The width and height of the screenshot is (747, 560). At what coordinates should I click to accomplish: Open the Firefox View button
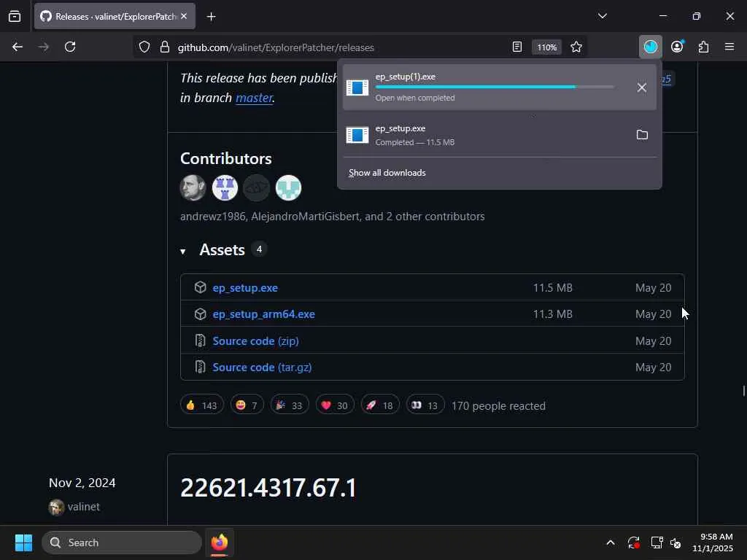click(x=15, y=17)
